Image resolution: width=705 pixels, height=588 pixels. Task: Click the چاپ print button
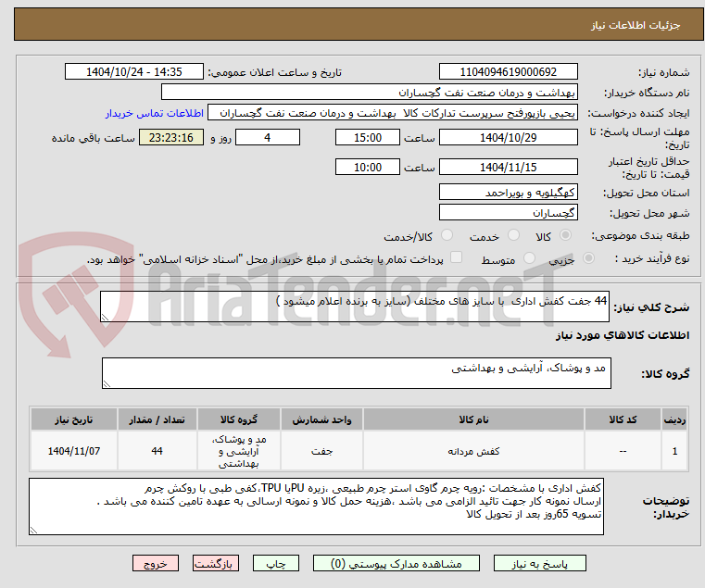pyautogui.click(x=276, y=563)
